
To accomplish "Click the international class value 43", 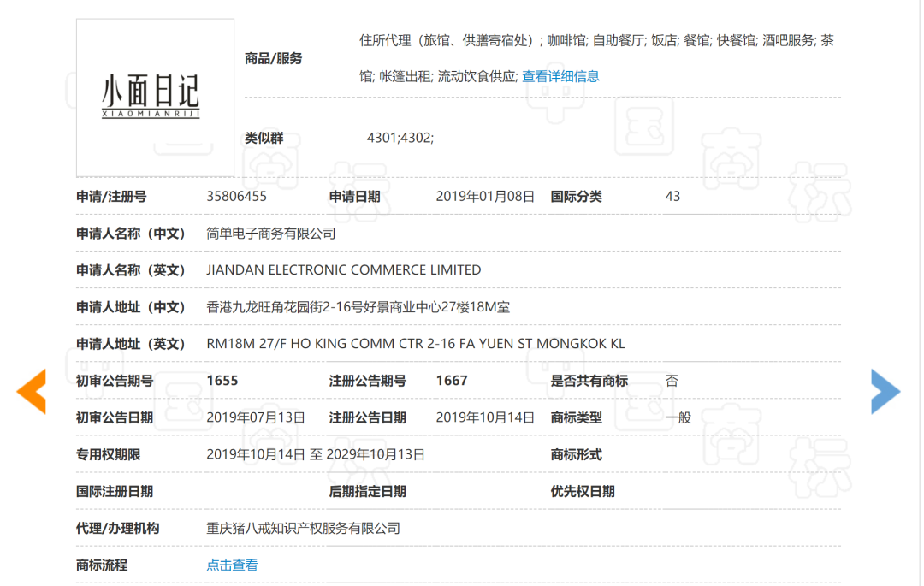I will tap(672, 197).
